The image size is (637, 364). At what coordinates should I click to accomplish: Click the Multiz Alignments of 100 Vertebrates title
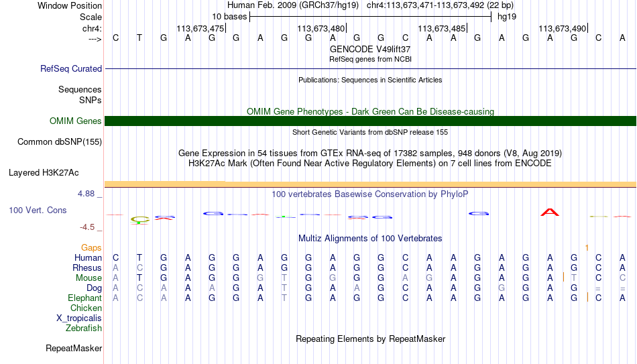tap(370, 239)
